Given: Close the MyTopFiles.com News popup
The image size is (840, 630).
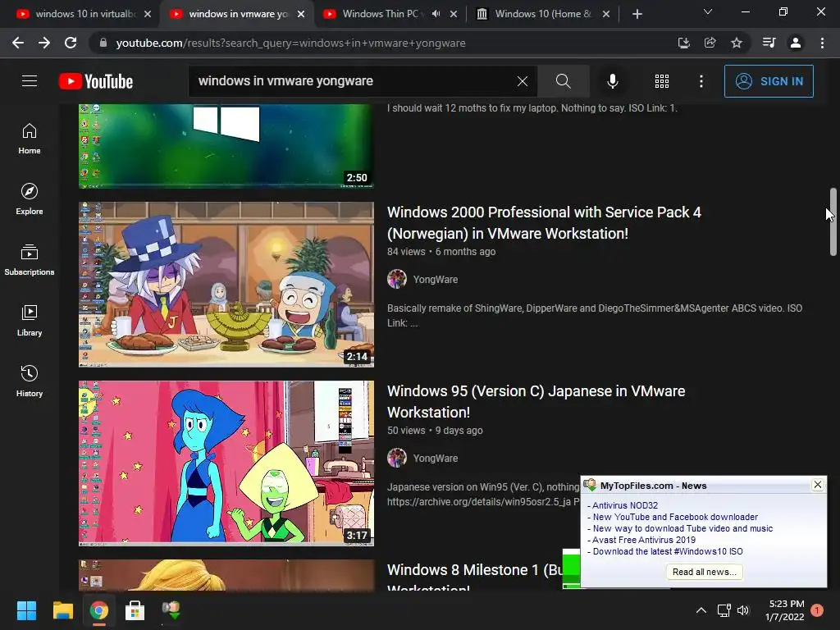Looking at the screenshot, I should pos(818,485).
